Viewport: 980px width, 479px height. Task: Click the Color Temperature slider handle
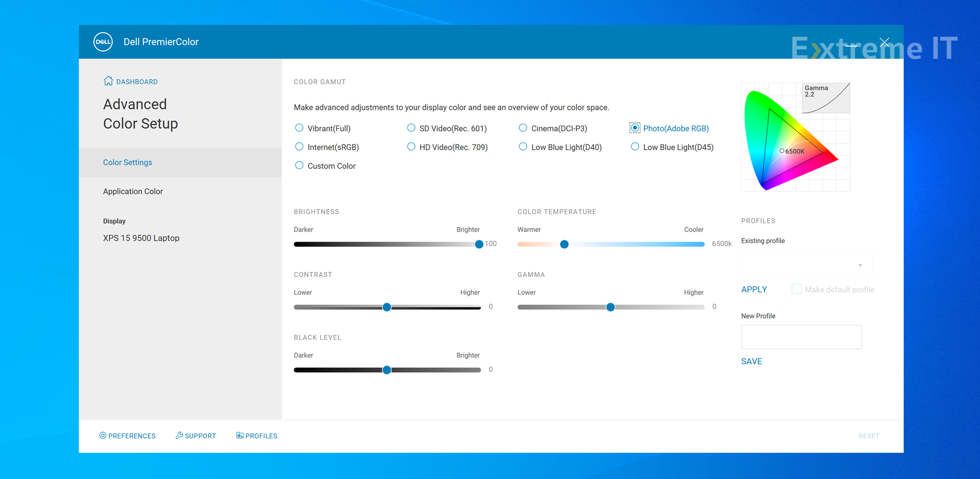[564, 244]
